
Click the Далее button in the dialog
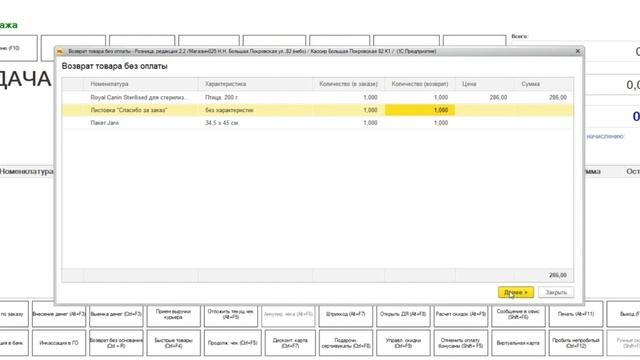(x=516, y=292)
